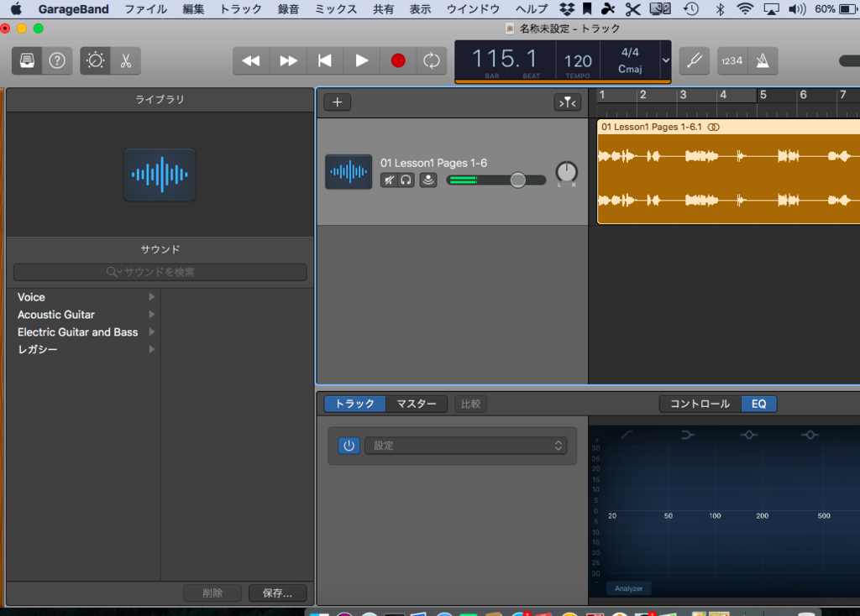Click the Fast Forward transport button
Screen dimensions: 860x616
[x=288, y=60]
